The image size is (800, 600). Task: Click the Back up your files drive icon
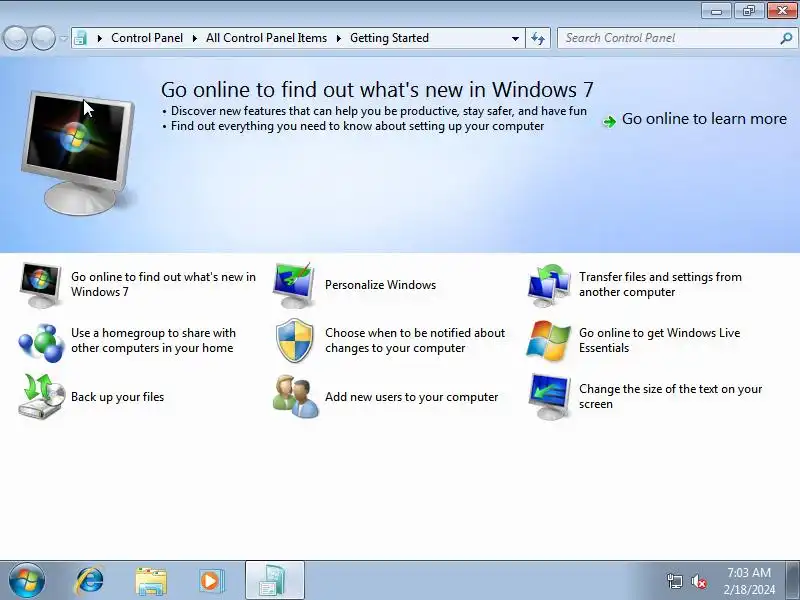coord(41,396)
